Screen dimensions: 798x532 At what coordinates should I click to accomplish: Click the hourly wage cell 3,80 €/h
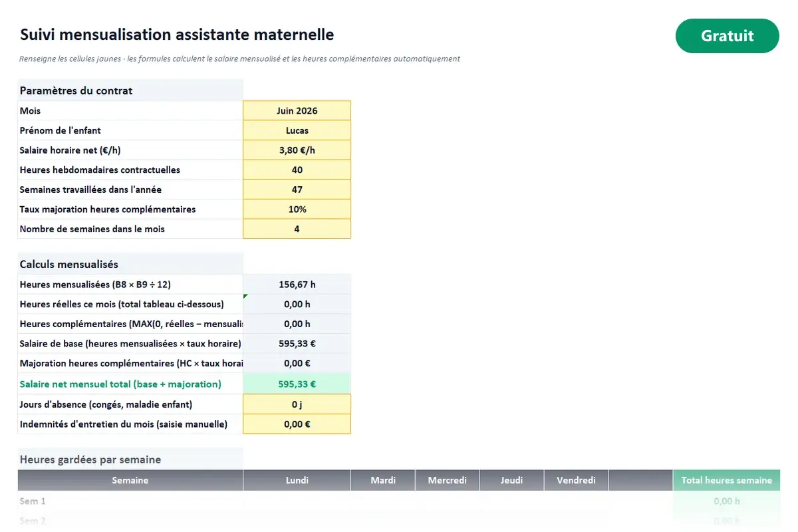(x=297, y=150)
